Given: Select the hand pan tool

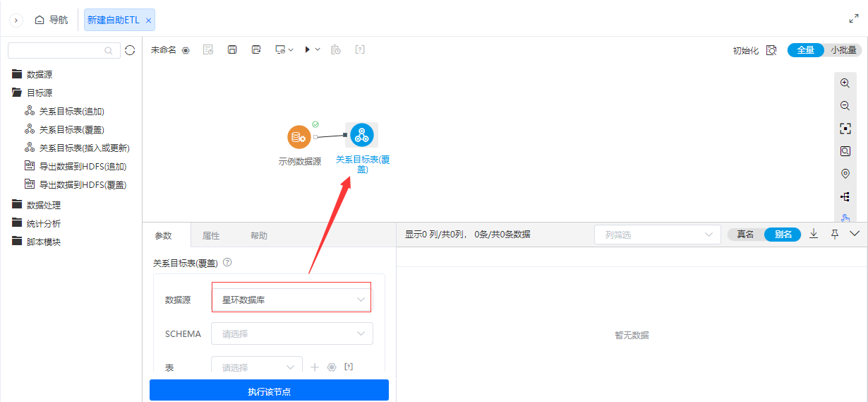Looking at the screenshot, I should point(845,218).
